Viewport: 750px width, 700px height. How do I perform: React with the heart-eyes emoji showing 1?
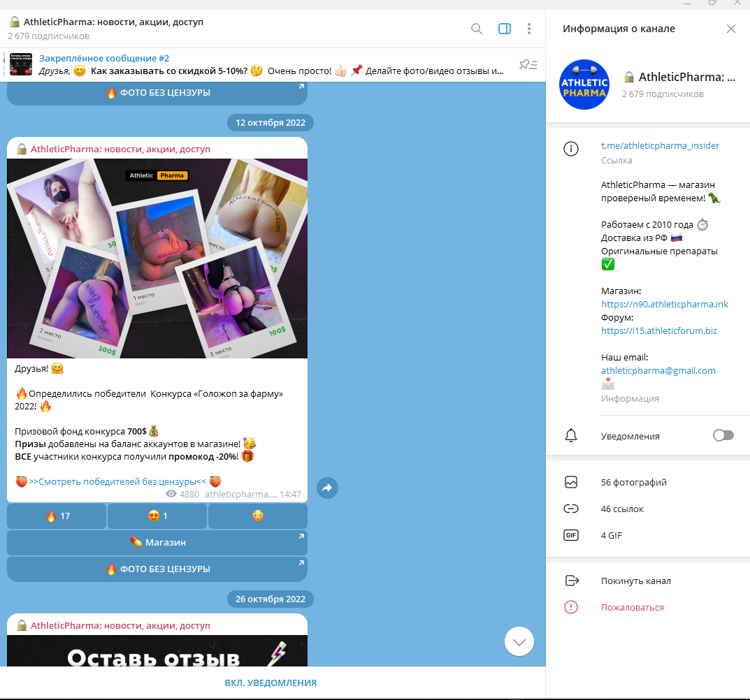pos(157,516)
